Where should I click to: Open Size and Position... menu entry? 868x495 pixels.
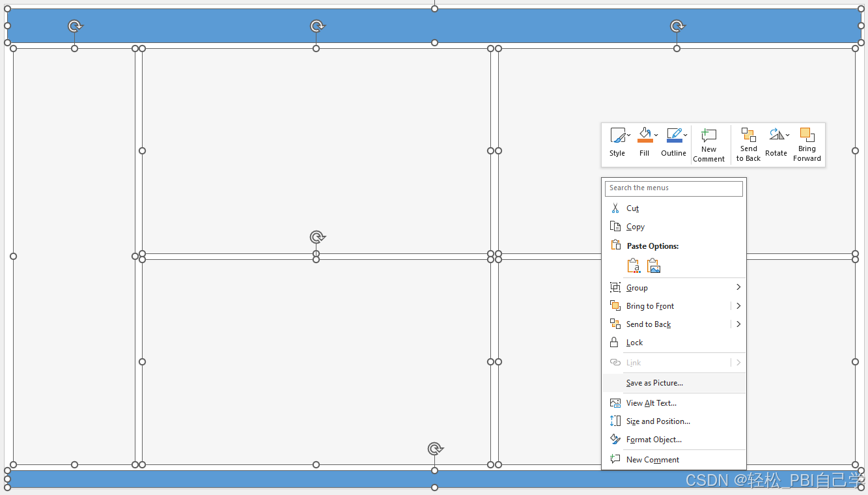(x=673, y=421)
